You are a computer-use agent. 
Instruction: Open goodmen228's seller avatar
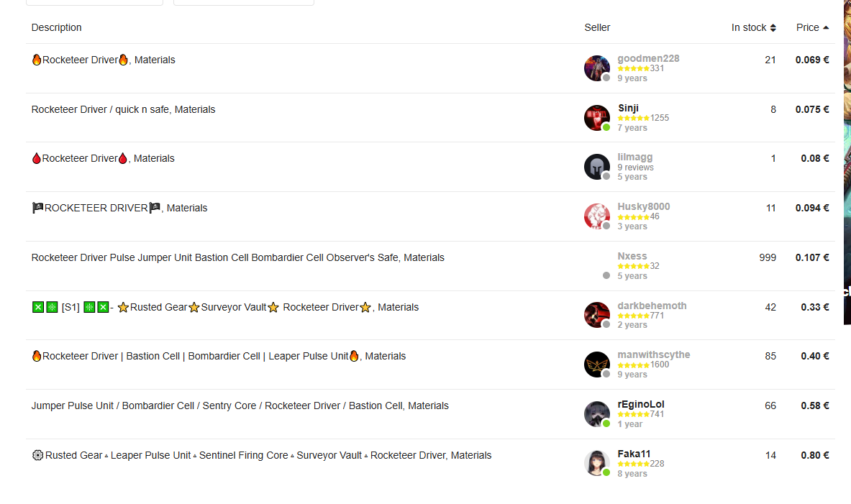(x=596, y=68)
